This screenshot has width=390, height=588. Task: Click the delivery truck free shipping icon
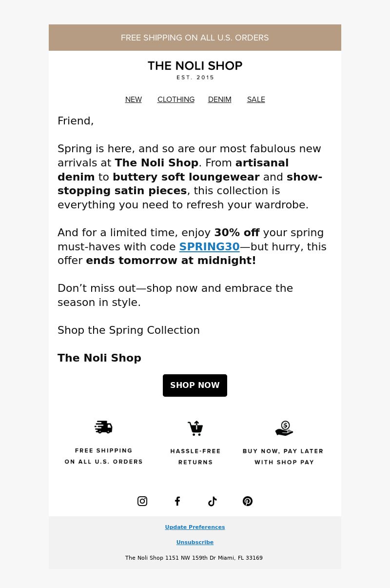tap(103, 427)
